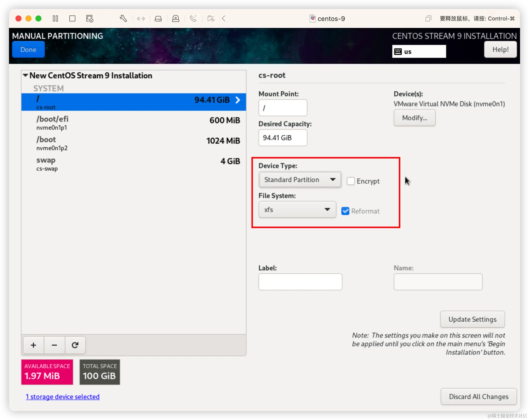The width and height of the screenshot is (529, 420).
Task: Open VM settings with the wrench icon
Action: point(123,18)
